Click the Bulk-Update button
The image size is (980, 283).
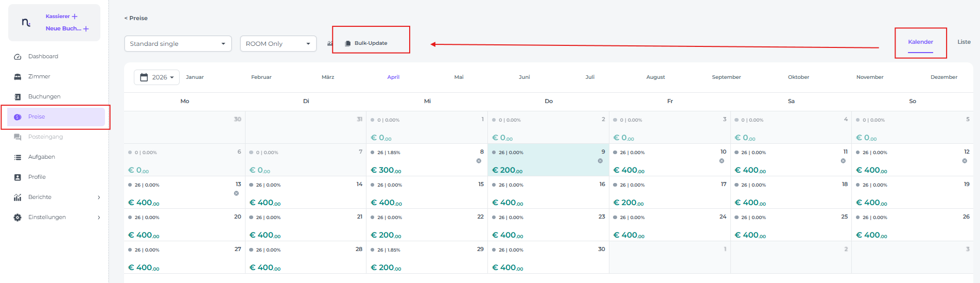coord(371,43)
